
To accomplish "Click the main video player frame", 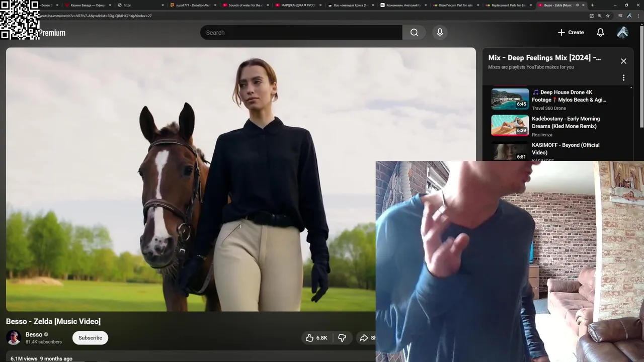I will 240,179.
